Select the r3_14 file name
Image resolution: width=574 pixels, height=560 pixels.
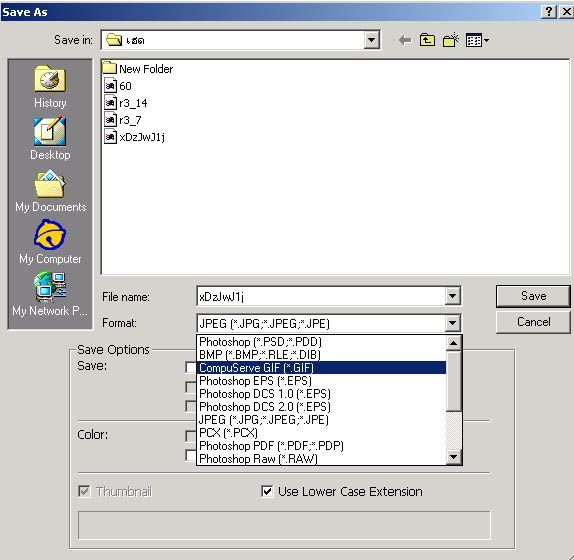133,103
